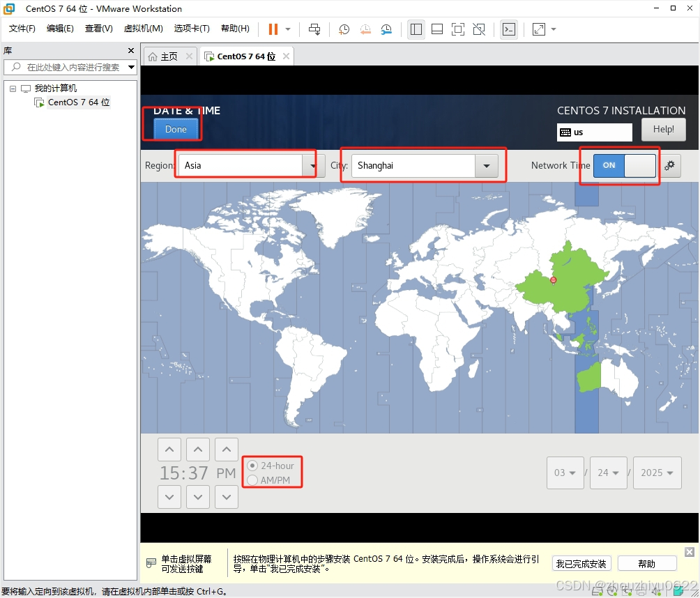Decrease the minutes with the down arrow
The height and width of the screenshot is (598, 700).
198,497
